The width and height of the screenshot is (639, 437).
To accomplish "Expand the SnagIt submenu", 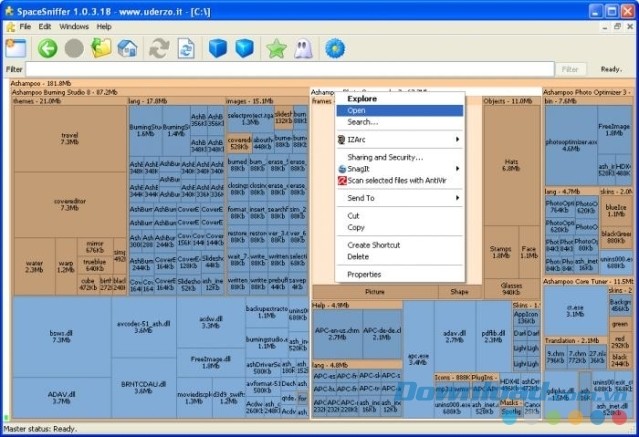I will point(399,169).
